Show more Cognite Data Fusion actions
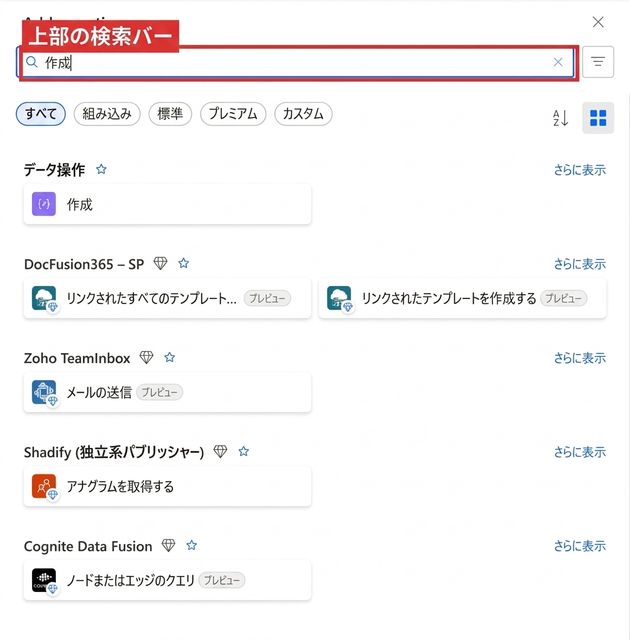The image size is (630, 640). click(x=579, y=546)
